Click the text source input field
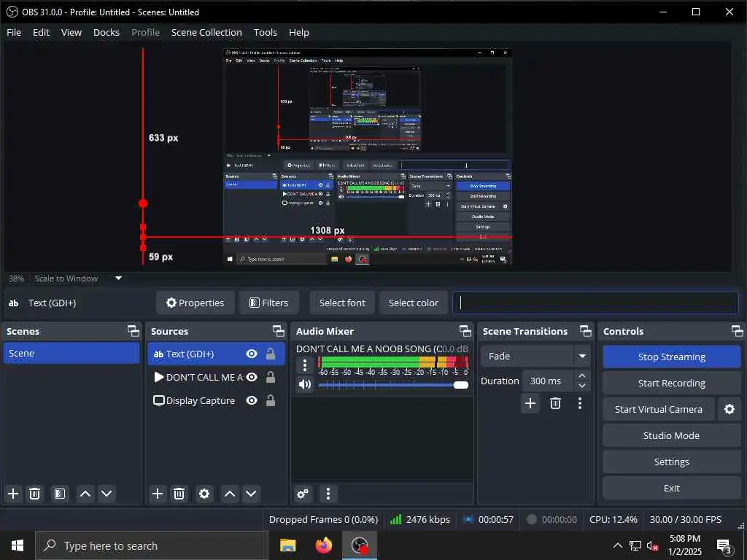 tap(595, 303)
